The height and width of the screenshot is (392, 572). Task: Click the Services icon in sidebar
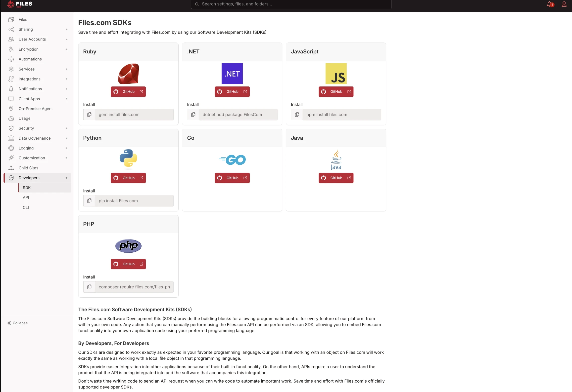click(11, 69)
